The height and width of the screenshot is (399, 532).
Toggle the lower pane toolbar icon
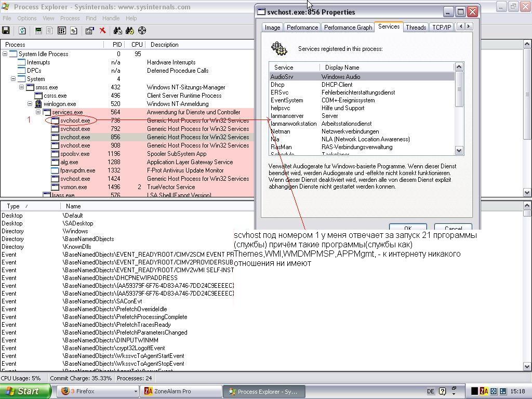tap(61, 31)
